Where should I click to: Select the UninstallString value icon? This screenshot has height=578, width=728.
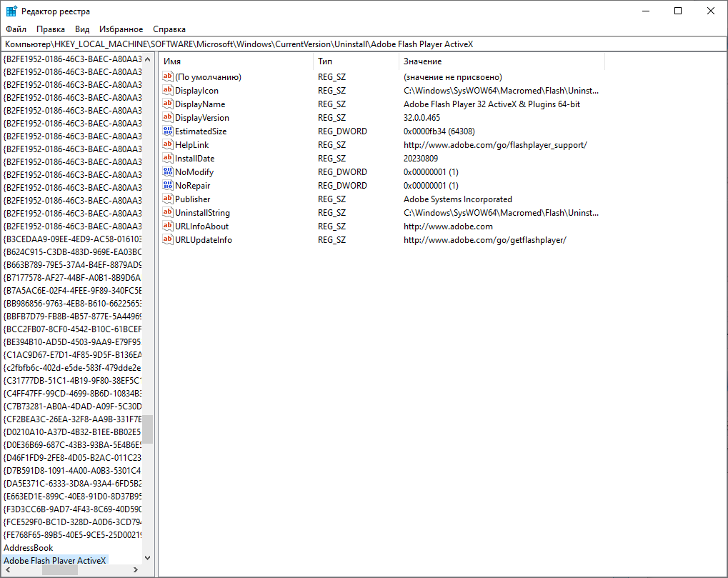coord(168,213)
